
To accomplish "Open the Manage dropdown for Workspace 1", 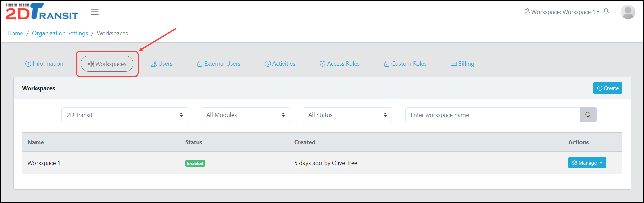I will coord(587,163).
